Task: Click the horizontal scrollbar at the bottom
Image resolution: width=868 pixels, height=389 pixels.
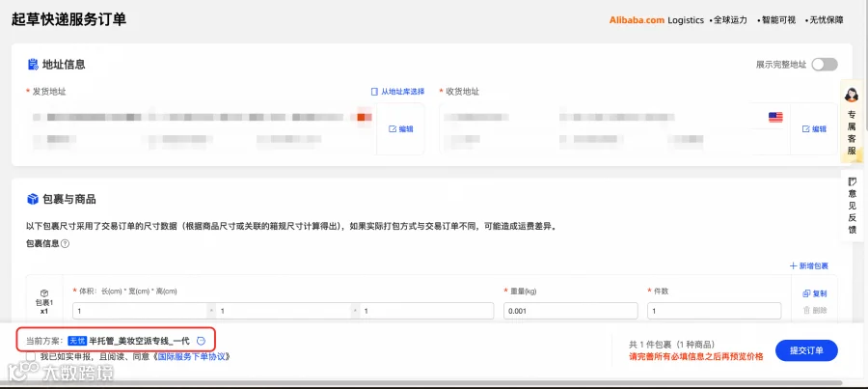Action: [420, 383]
